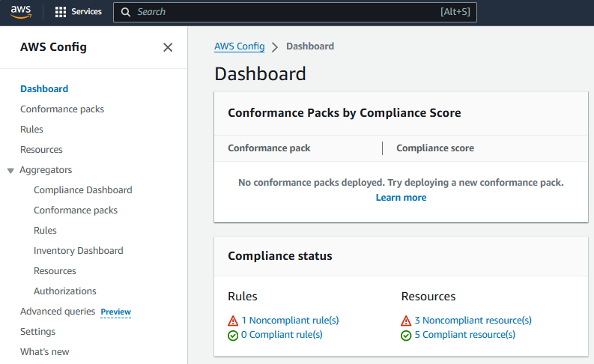This screenshot has height=364, width=594.
Task: Open Settings in the sidebar
Action: (38, 332)
